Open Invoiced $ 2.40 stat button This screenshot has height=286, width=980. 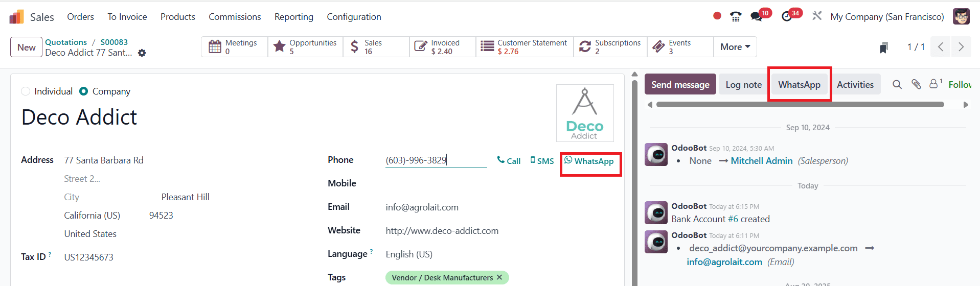pyautogui.click(x=443, y=47)
